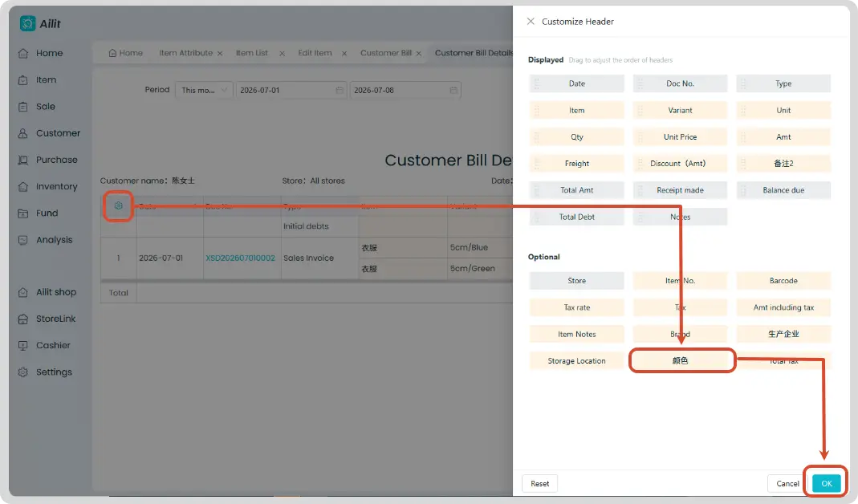Toggle the Doc No. displayed header
This screenshot has height=504, width=858.
pyautogui.click(x=680, y=83)
